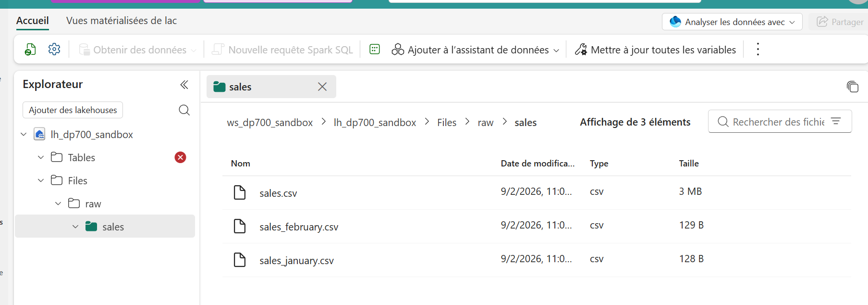
Task: Click the red error icon beside Tables
Action: pyautogui.click(x=180, y=157)
